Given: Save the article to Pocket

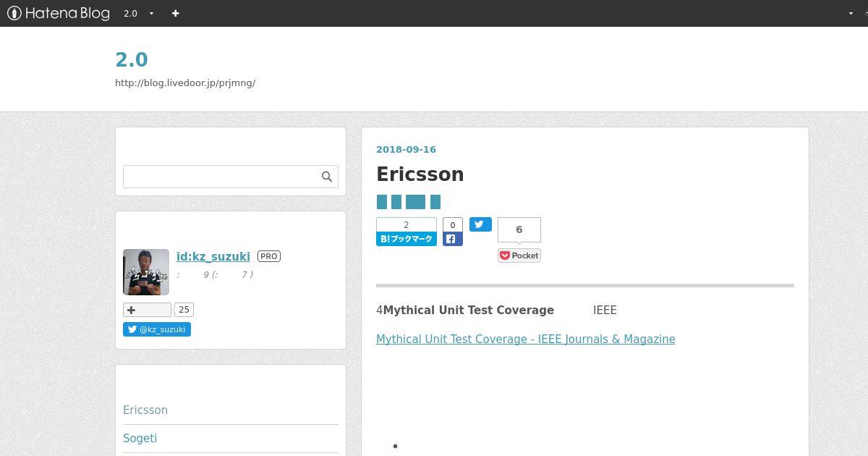Looking at the screenshot, I should click(519, 256).
